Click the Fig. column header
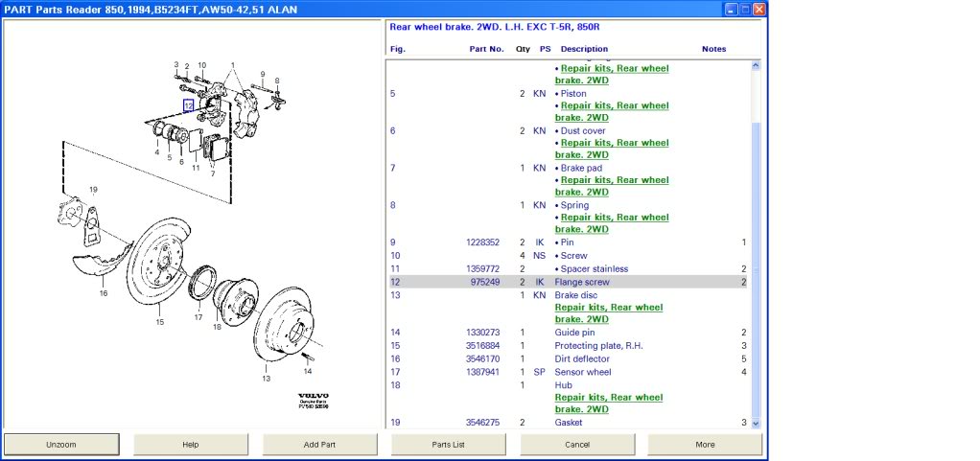This screenshot has height=461, width=980. pyautogui.click(x=398, y=49)
